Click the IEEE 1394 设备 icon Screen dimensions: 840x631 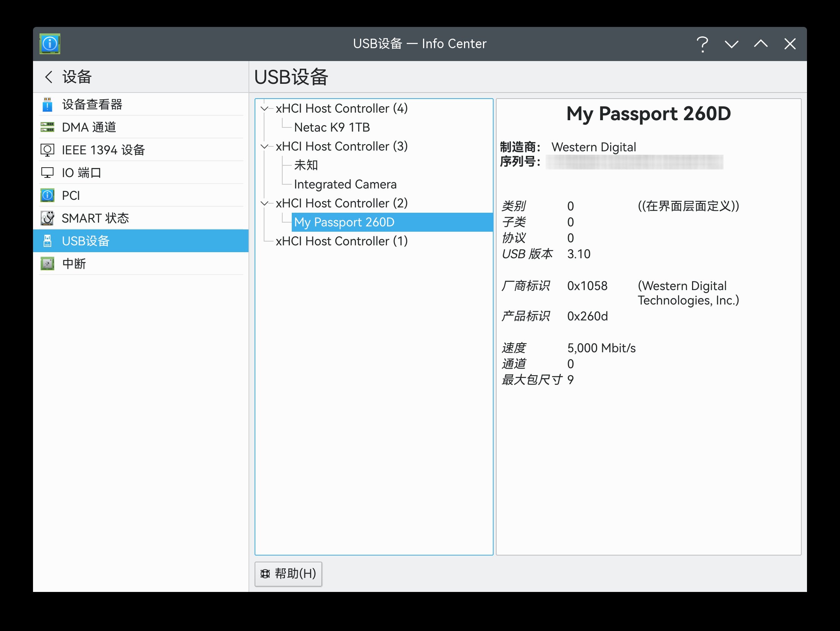(x=47, y=150)
